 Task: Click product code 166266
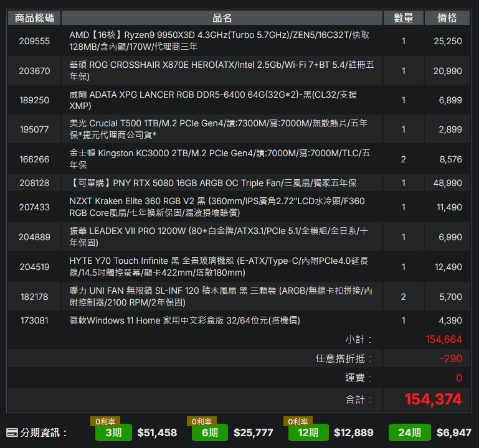point(34,159)
